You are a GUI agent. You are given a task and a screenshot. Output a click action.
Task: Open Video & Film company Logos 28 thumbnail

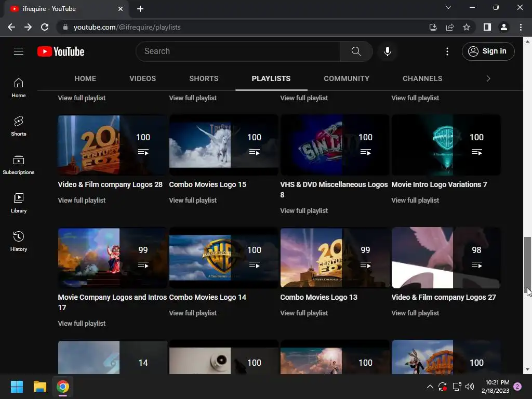tap(112, 145)
